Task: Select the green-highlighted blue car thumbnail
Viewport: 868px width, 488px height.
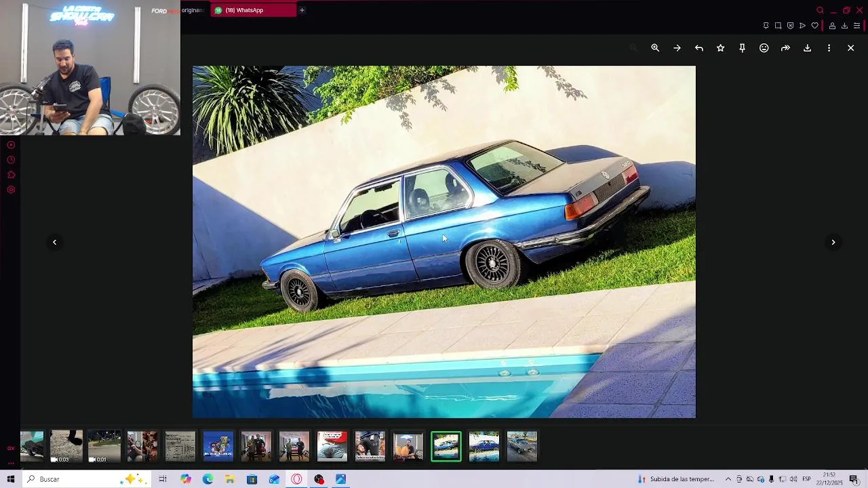Action: coord(446,447)
